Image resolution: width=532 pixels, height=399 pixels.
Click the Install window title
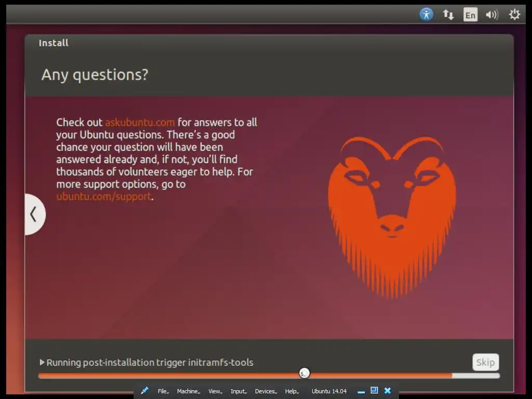[54, 43]
